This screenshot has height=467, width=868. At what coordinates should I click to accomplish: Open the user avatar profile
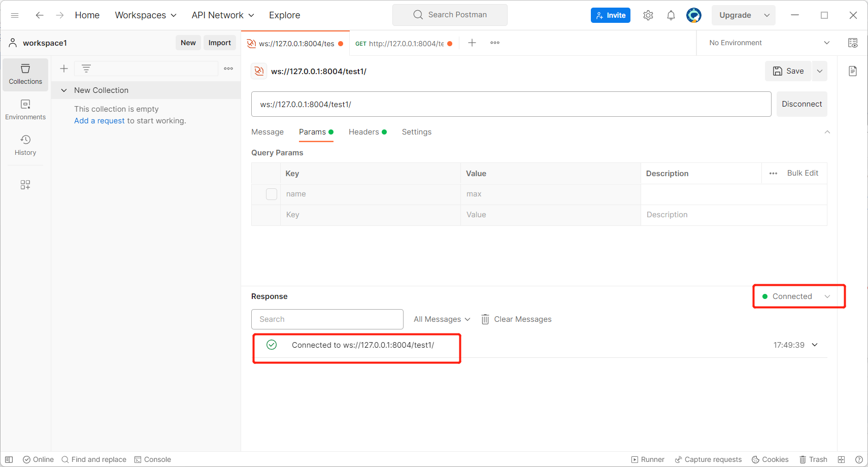tap(694, 15)
